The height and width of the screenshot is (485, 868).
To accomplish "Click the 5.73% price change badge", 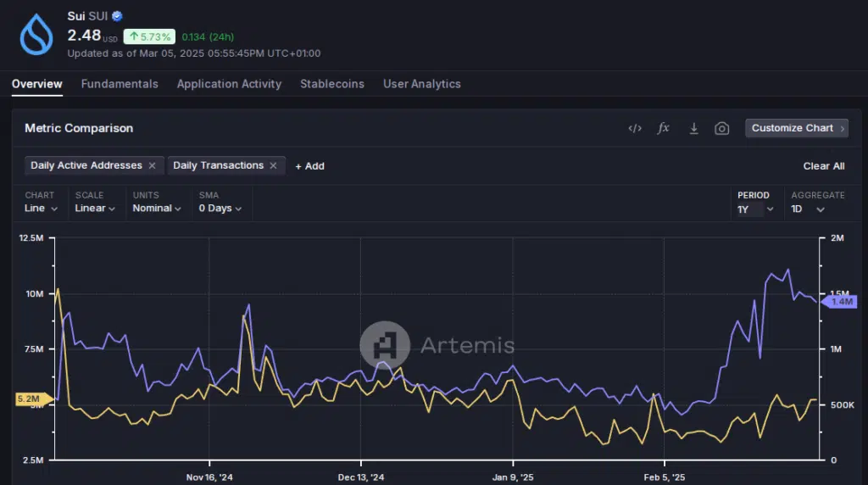I will tap(149, 36).
